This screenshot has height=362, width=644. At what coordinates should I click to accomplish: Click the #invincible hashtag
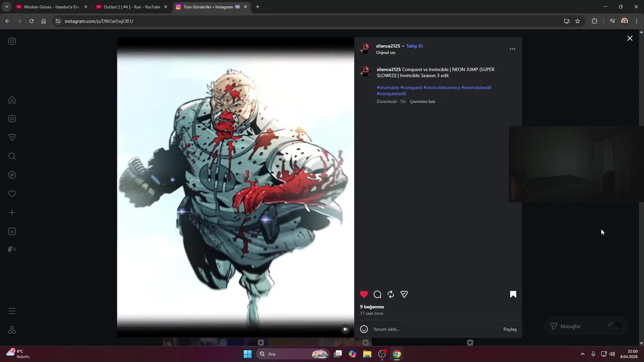pyautogui.click(x=388, y=87)
